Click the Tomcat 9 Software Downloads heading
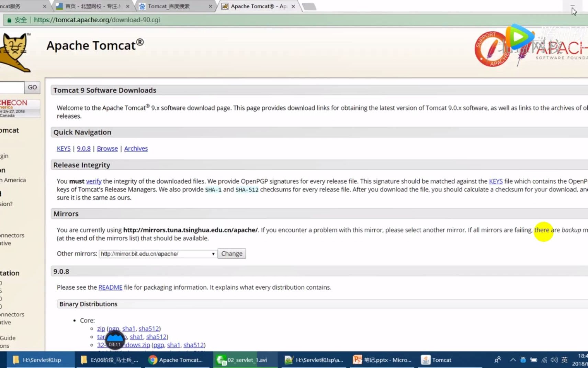588x368 pixels. pyautogui.click(x=105, y=90)
